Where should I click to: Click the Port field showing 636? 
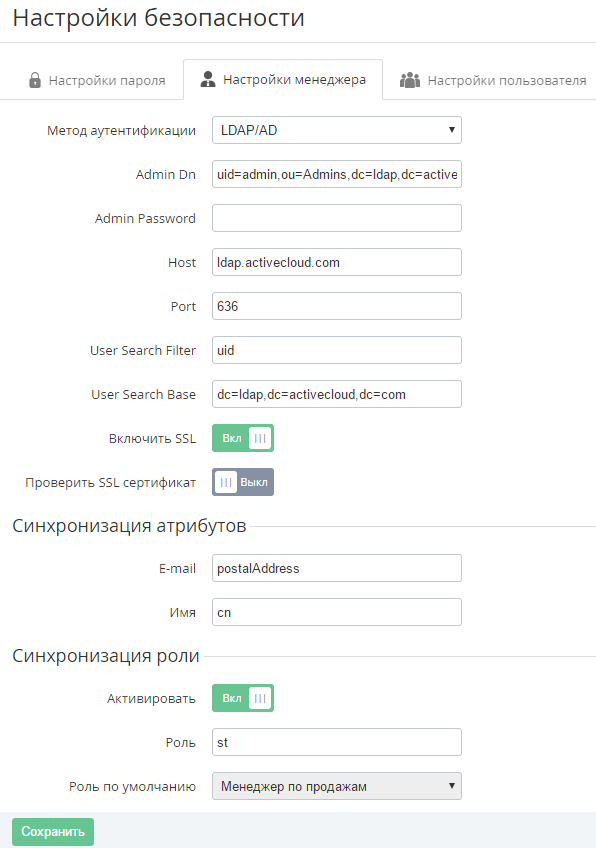pyautogui.click(x=337, y=306)
